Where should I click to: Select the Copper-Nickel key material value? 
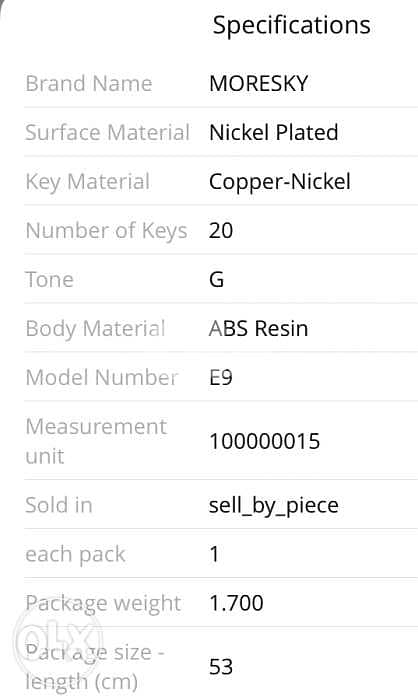click(280, 182)
